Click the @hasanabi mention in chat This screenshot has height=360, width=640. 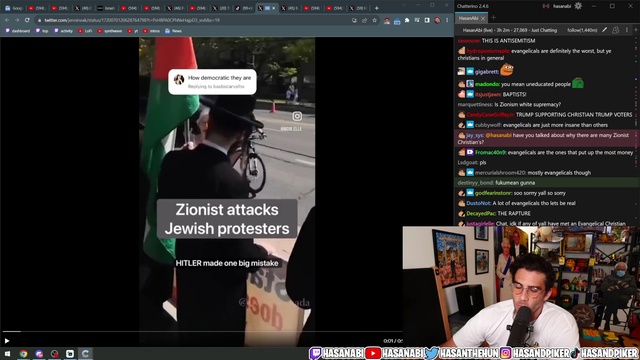tap(498, 135)
